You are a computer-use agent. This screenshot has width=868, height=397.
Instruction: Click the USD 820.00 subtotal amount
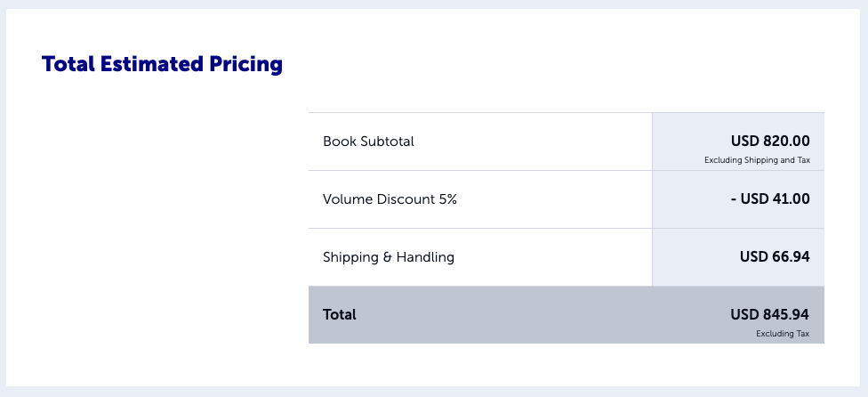point(770,141)
